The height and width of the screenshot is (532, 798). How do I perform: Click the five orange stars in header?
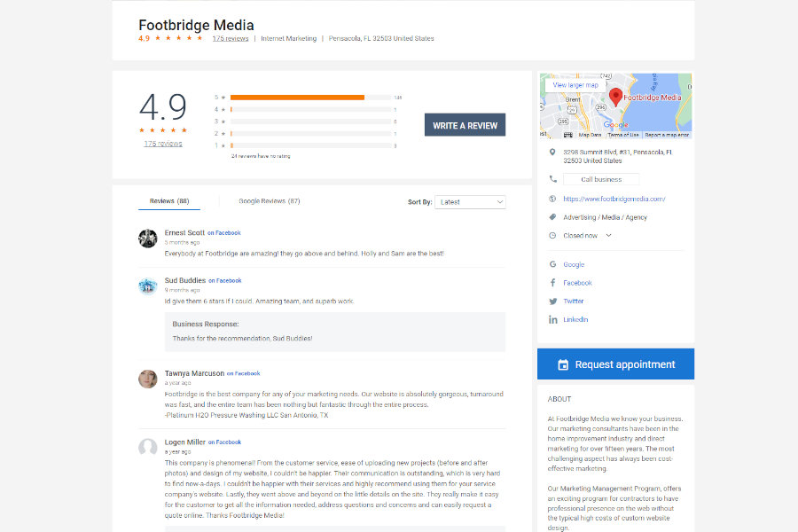click(178, 38)
